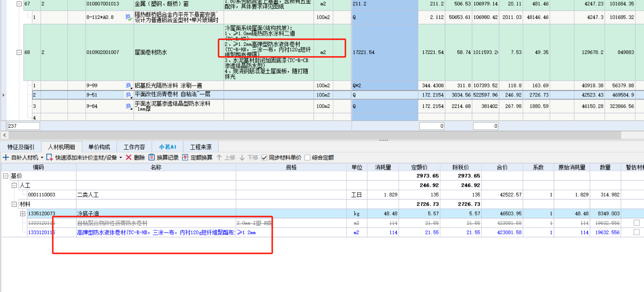Select the 高弹型防水液体卷材 material name
The image size is (644, 292).
[x=156, y=232]
